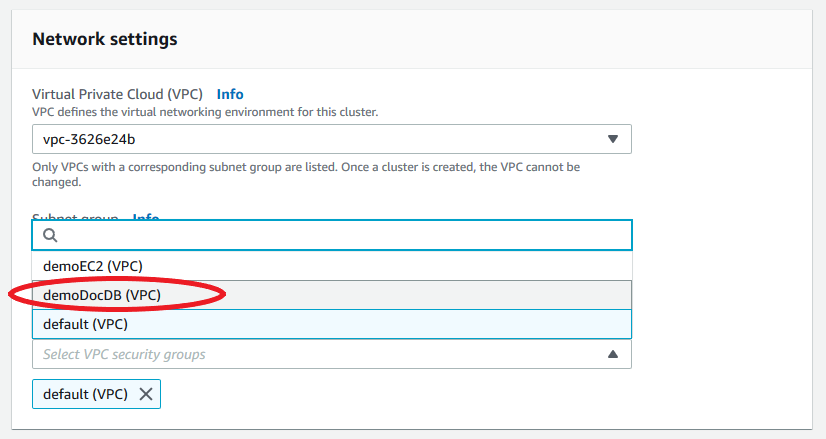Click the 'Select VPC security groups' placeholder text
The image size is (826, 439).
pyautogui.click(x=125, y=354)
